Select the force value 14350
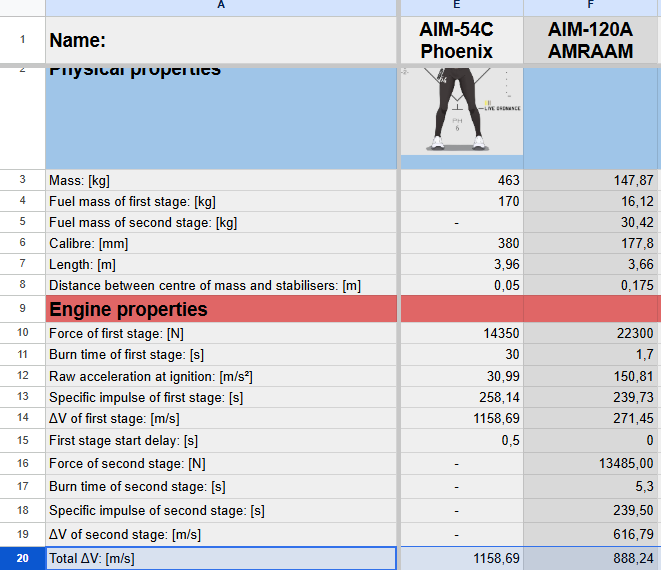661x570 pixels. point(462,333)
